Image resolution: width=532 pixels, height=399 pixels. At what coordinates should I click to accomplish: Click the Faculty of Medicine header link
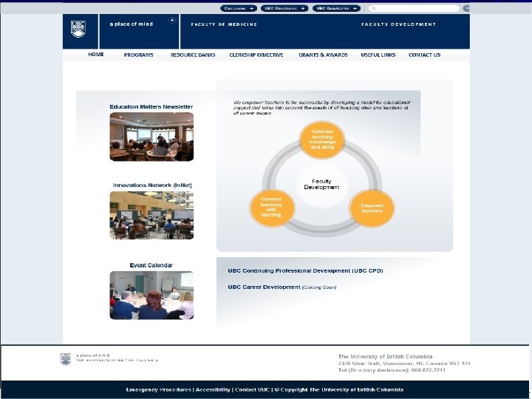point(224,24)
